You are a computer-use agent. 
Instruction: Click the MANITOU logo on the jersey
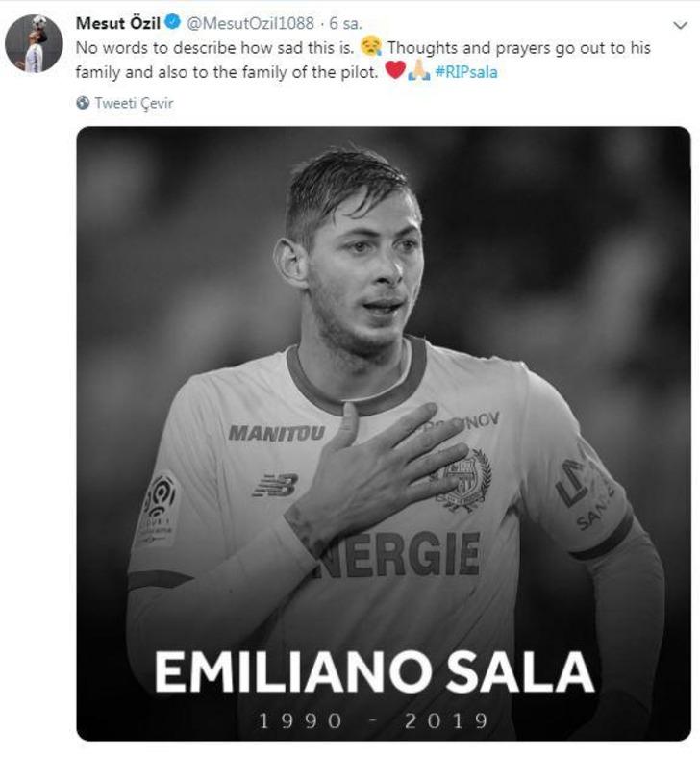tap(276, 434)
